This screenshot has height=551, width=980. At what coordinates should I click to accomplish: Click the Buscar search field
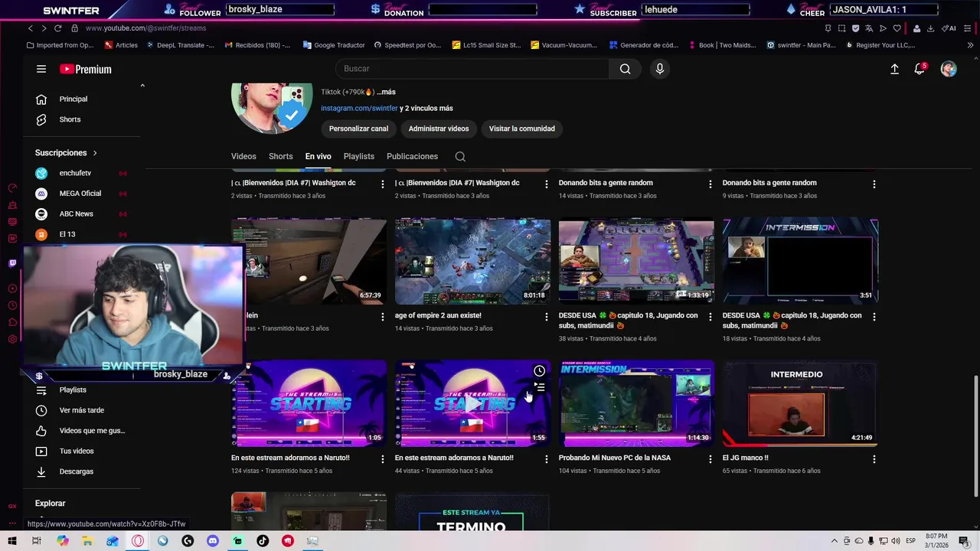click(x=472, y=69)
